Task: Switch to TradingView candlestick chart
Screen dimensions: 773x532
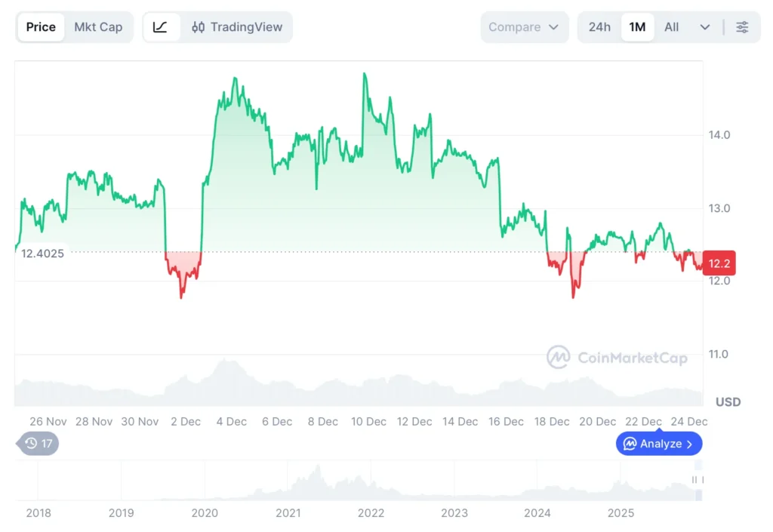Action: pyautogui.click(x=237, y=27)
